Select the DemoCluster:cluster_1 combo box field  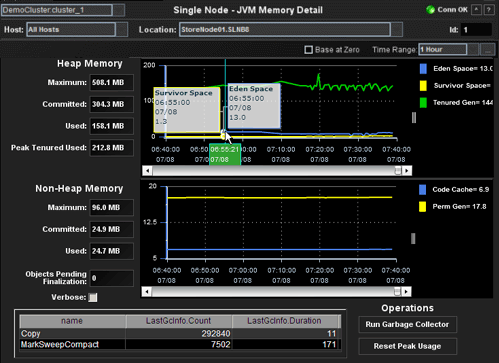pyautogui.click(x=57, y=10)
